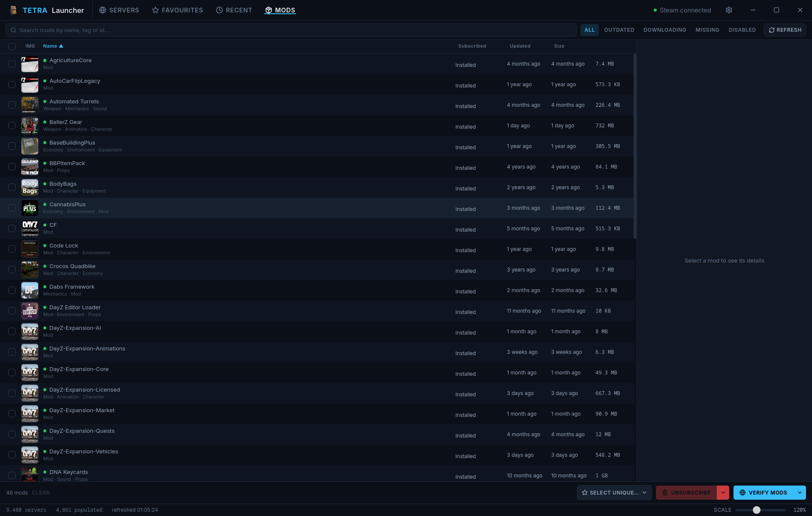Click the DayZ-Expansion-Core mod image
This screenshot has height=516, width=812.
[x=30, y=373]
